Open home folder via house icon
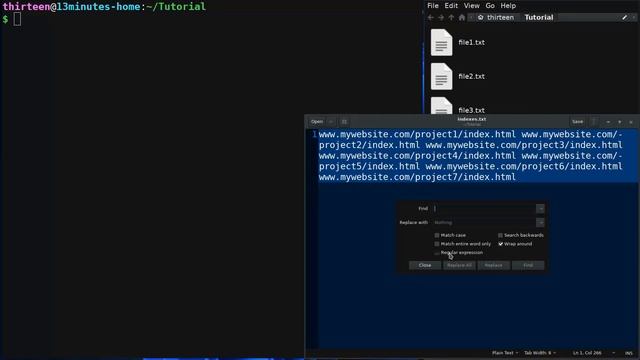 pos(462,18)
